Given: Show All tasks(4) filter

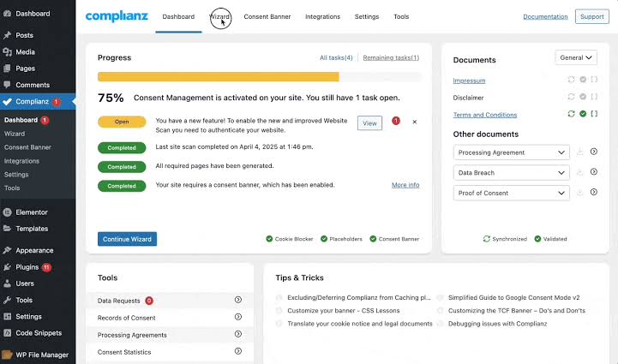Looking at the screenshot, I should (336, 57).
